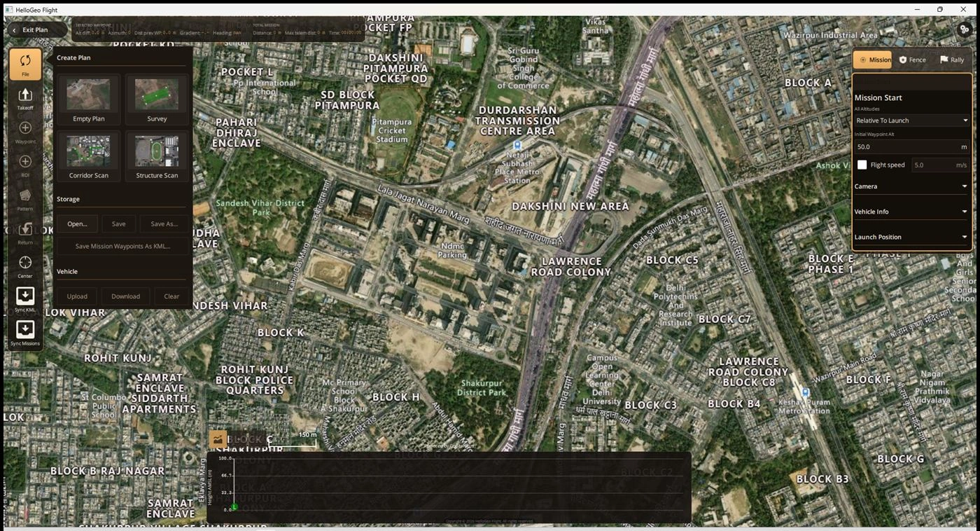Click the Save As... button
The width and height of the screenshot is (980, 531).
point(164,224)
